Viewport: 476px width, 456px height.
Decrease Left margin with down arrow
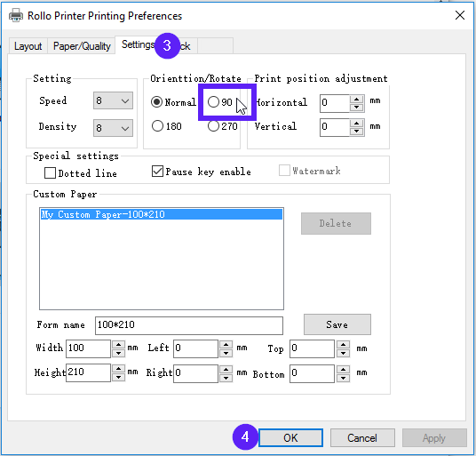(x=226, y=353)
